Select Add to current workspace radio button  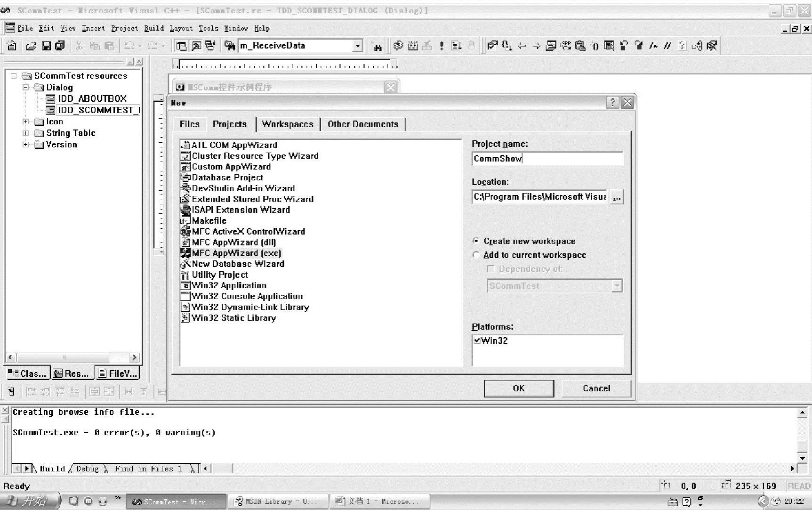(x=476, y=255)
